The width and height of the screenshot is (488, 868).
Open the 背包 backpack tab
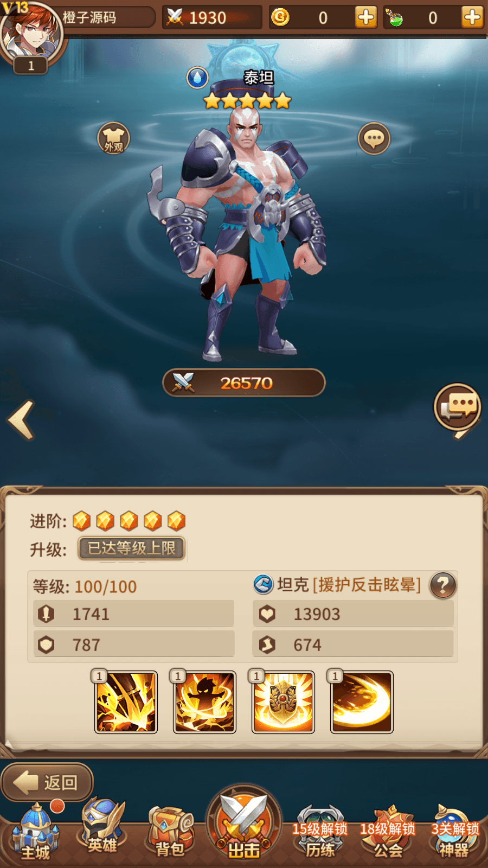click(170, 832)
